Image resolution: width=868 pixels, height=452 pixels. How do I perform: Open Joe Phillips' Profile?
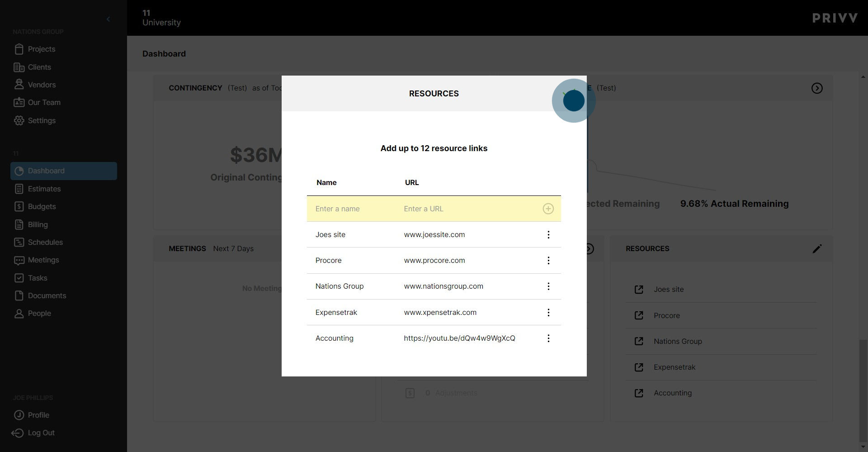pyautogui.click(x=38, y=415)
